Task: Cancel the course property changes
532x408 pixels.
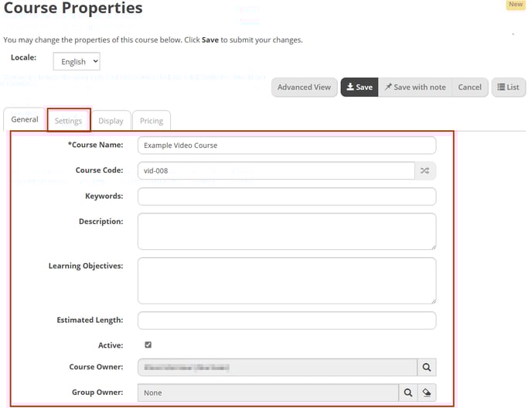Action: (x=469, y=87)
